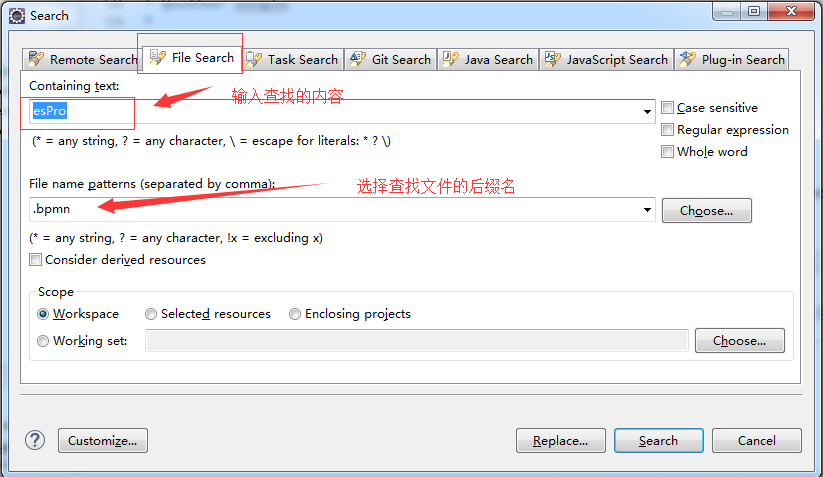Choose the Working set radio button

tap(43, 341)
